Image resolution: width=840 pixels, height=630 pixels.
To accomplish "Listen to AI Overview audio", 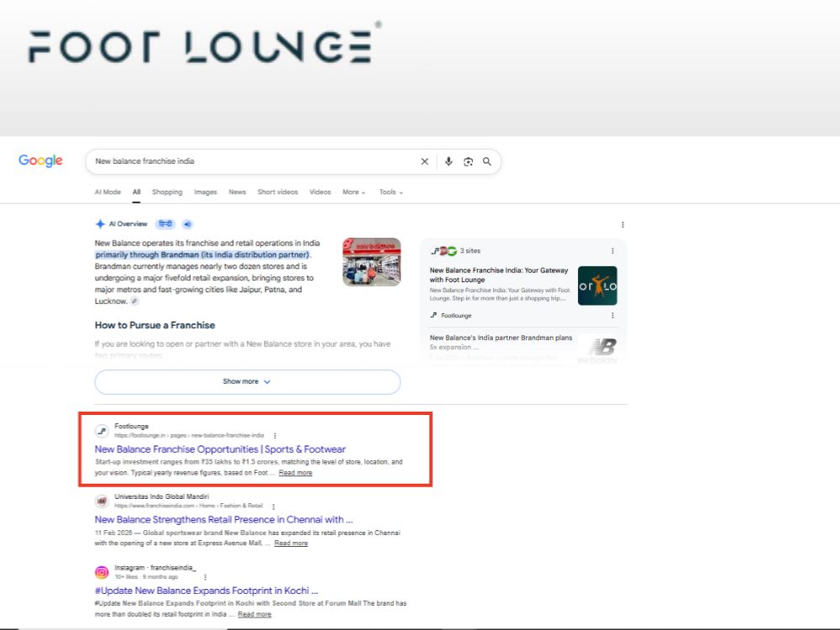I will click(187, 224).
